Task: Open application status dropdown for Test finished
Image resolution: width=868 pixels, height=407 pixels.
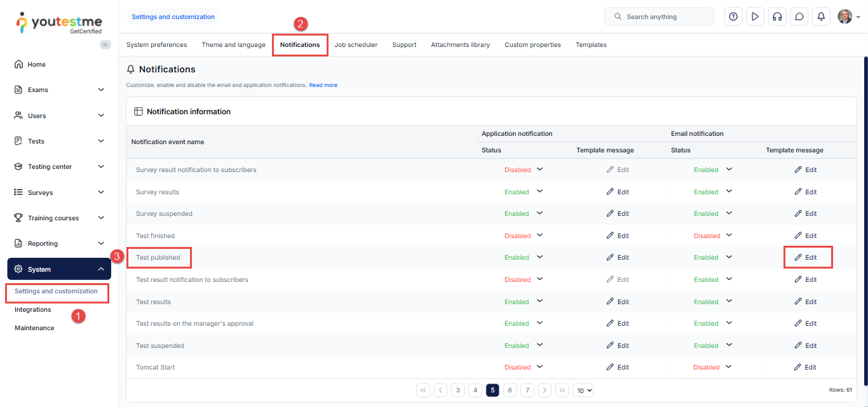Action: click(539, 236)
